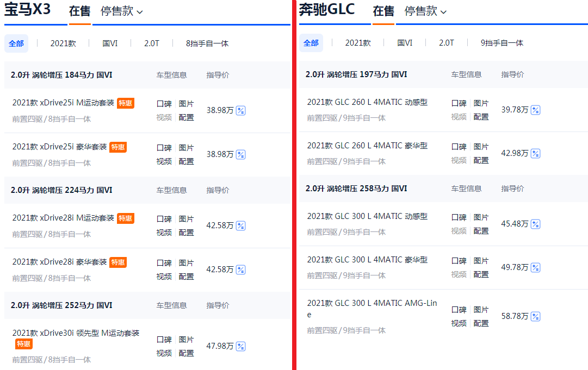
Task: Open price calculator for xDrive30i 领先型 47.98万
Action: click(240, 346)
